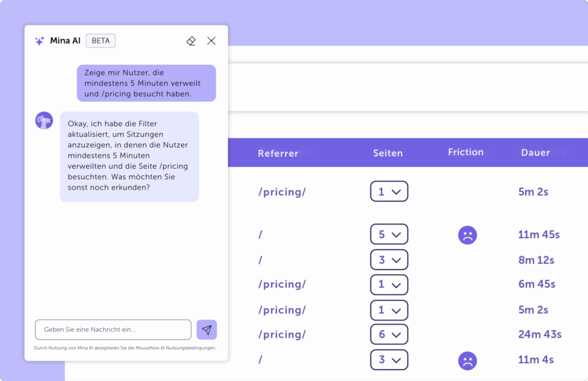Click the "/" referrer link in second row
Viewport: 588px width, 381px height.
[x=260, y=234]
